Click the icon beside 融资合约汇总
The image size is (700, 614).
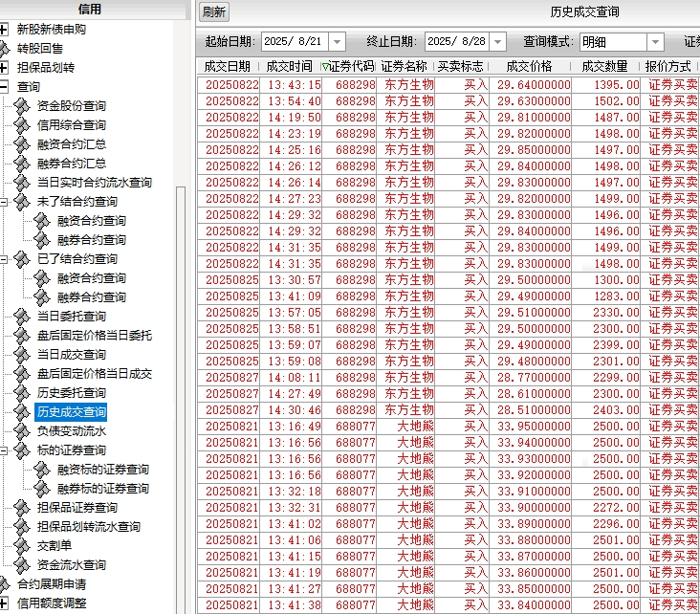coord(21,144)
